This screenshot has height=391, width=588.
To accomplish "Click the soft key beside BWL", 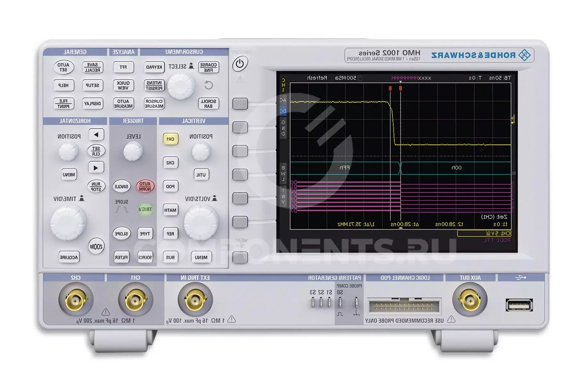I will click(240, 175).
